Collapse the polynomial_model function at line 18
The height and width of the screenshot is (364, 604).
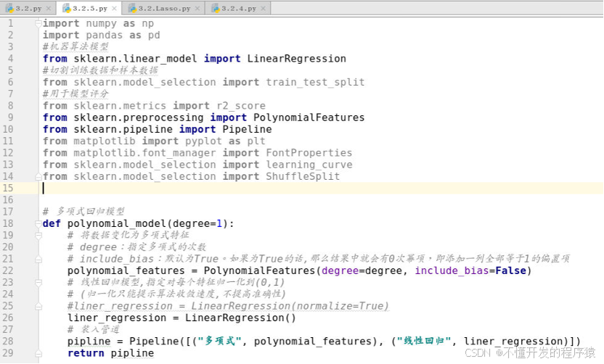(38, 223)
